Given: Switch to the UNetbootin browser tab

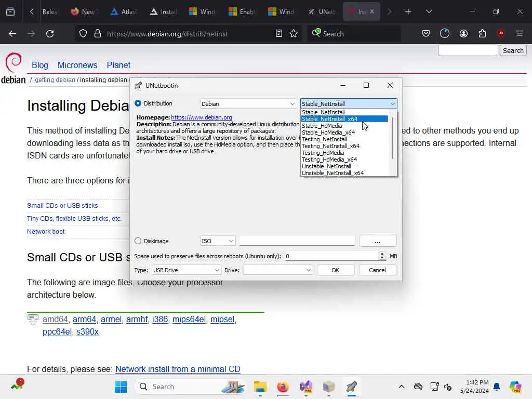Looking at the screenshot, I should coord(322,12).
